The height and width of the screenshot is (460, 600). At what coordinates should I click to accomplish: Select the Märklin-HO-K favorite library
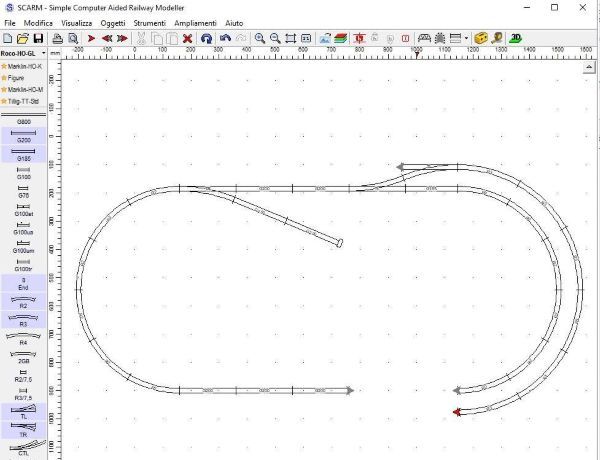coord(23,65)
